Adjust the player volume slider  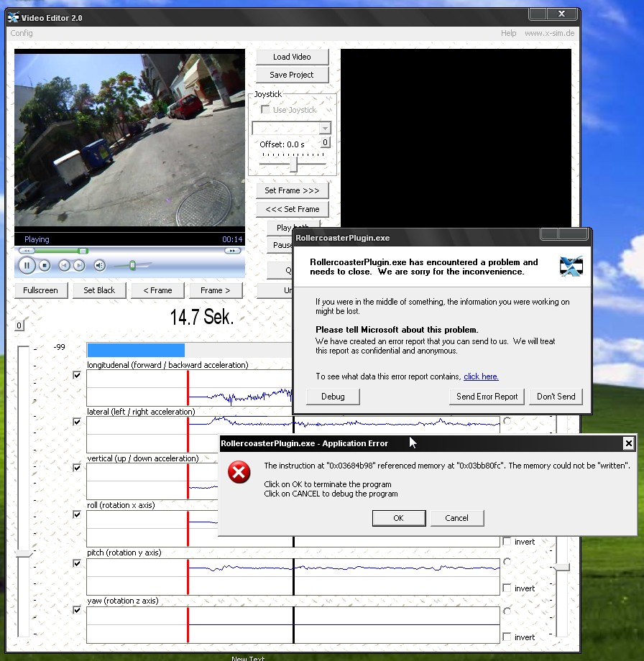pos(132,266)
